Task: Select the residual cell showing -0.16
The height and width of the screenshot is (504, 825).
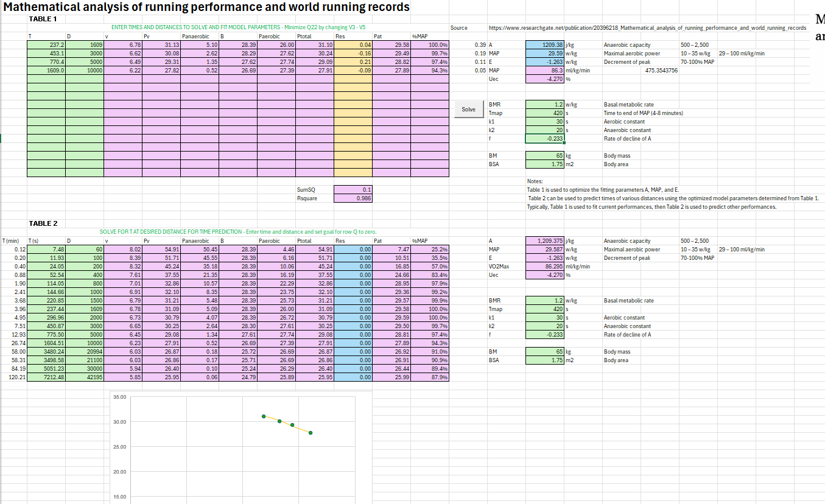Action: [353, 54]
